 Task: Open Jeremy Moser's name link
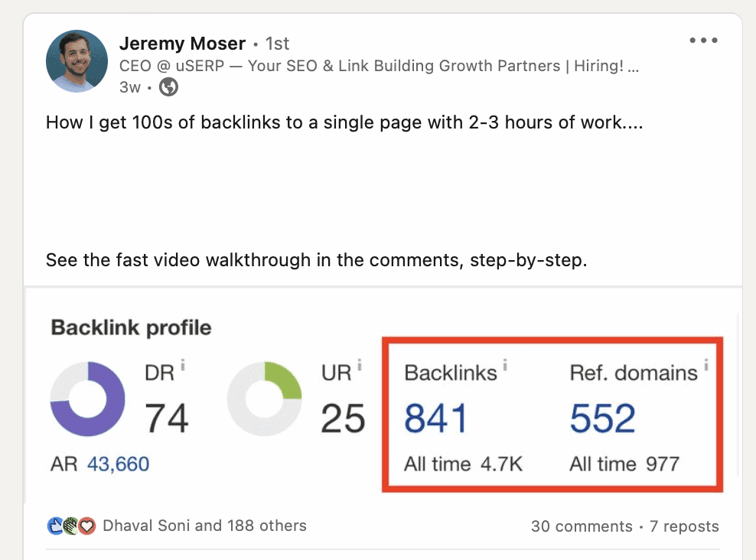[182, 44]
